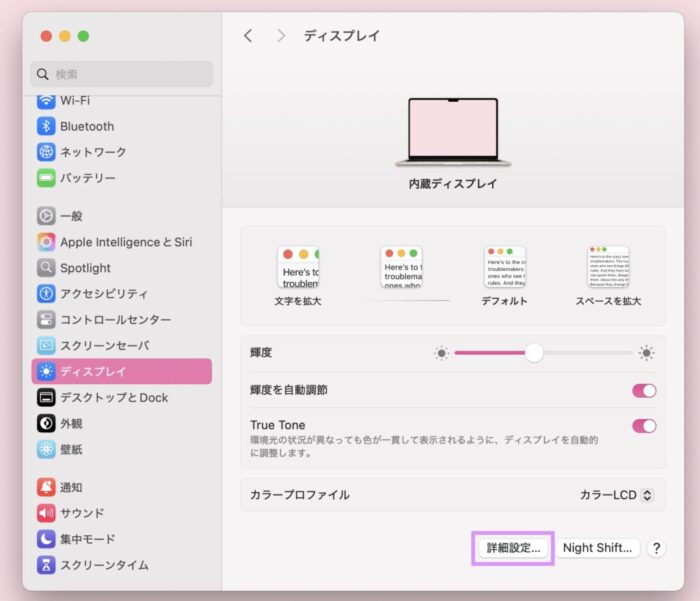Click the 詳細設定... button
The height and width of the screenshot is (601, 700).
point(512,548)
